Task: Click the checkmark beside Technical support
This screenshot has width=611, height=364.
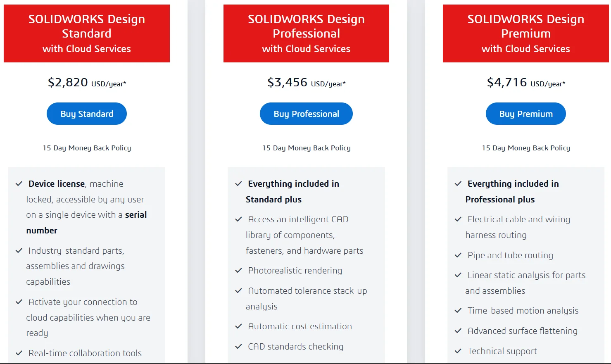Action: click(458, 351)
